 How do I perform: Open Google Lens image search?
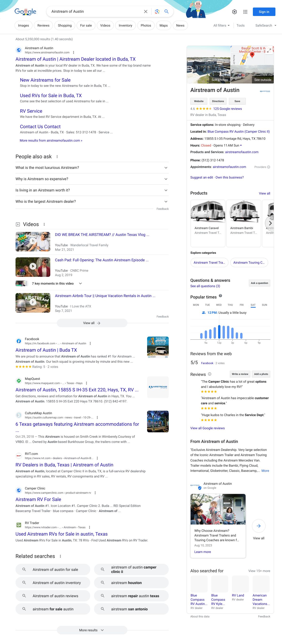click(157, 12)
